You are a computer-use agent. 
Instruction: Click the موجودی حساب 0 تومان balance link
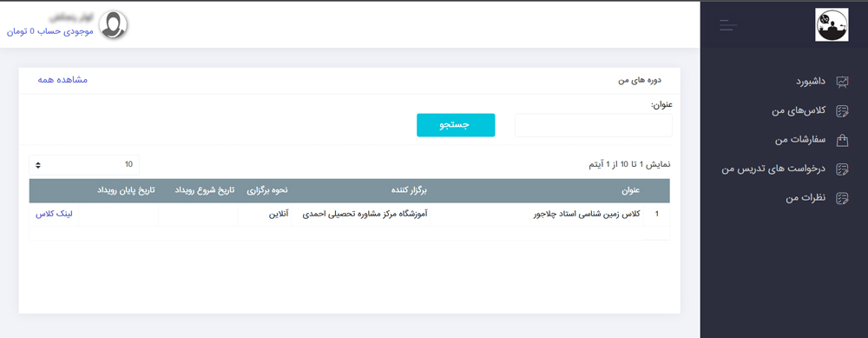pyautogui.click(x=50, y=31)
